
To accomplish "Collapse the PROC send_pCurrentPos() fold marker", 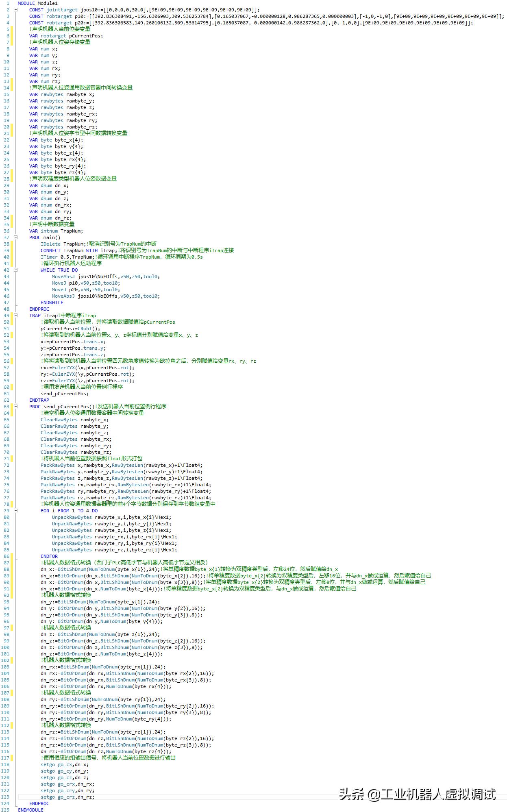I will tap(15, 407).
